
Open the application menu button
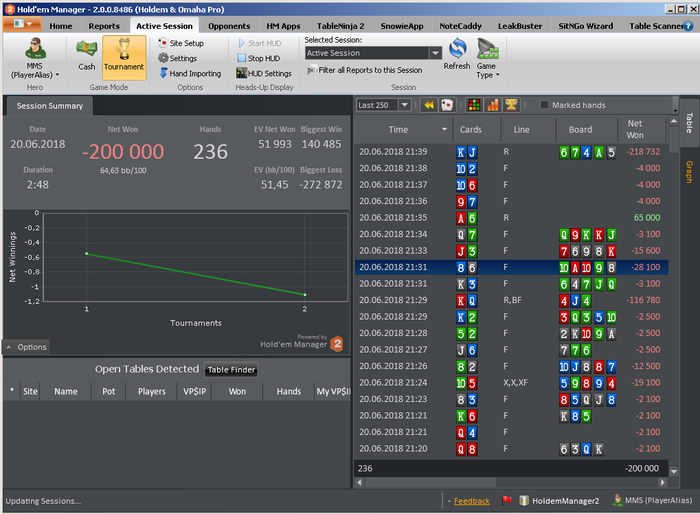pyautogui.click(x=22, y=24)
